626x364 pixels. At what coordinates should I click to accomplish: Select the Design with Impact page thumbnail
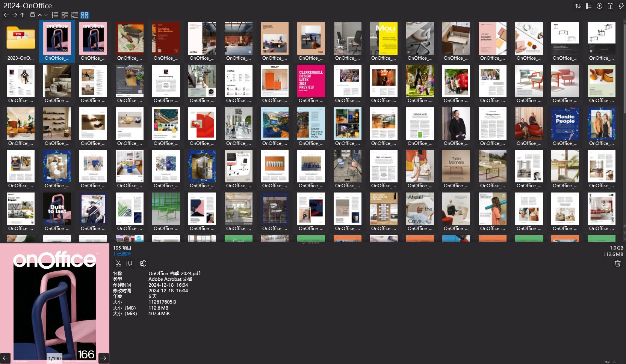tap(21, 209)
